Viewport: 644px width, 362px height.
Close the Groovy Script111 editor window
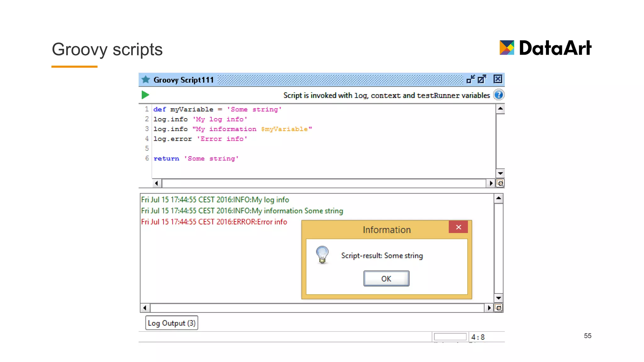498,79
